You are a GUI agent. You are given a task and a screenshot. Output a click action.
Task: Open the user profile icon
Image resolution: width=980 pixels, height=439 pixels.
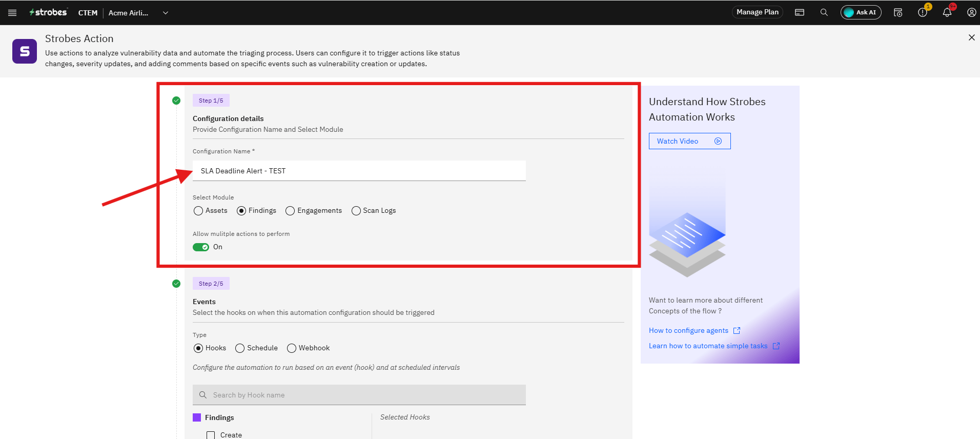coord(971,12)
